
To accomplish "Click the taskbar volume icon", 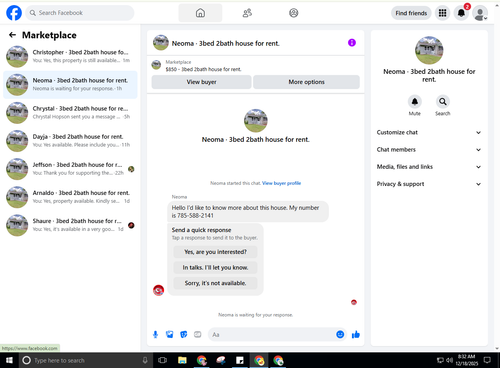I will click(x=449, y=360).
